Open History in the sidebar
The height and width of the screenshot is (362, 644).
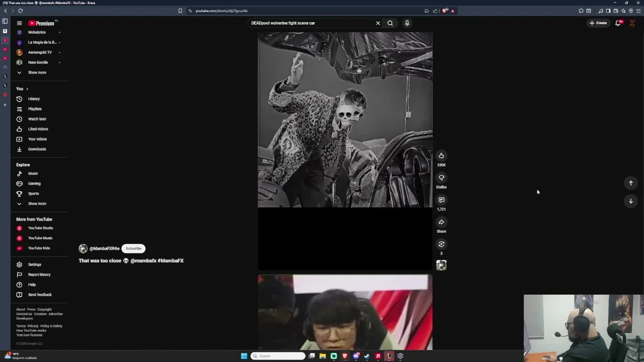[x=34, y=99]
